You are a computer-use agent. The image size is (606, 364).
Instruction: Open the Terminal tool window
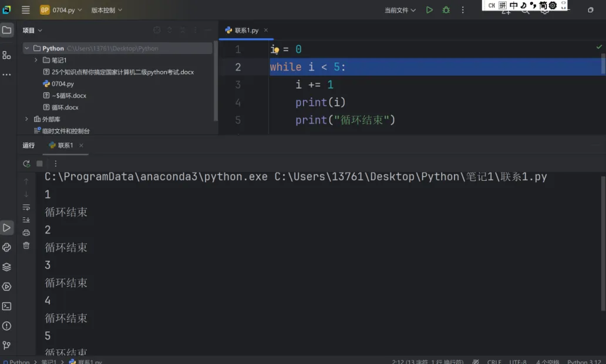pos(6,306)
